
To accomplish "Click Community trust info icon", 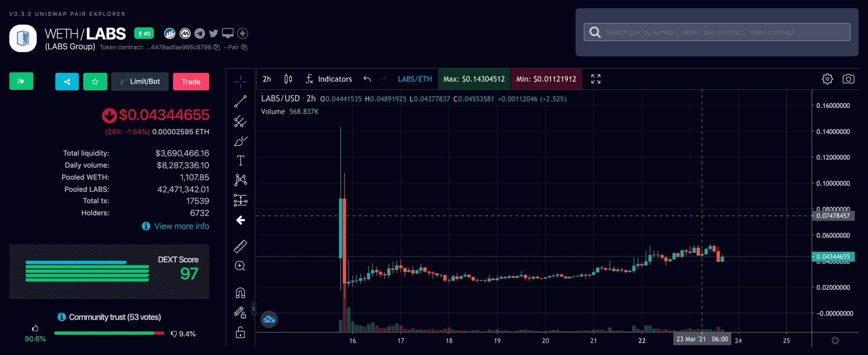I will point(61,317).
